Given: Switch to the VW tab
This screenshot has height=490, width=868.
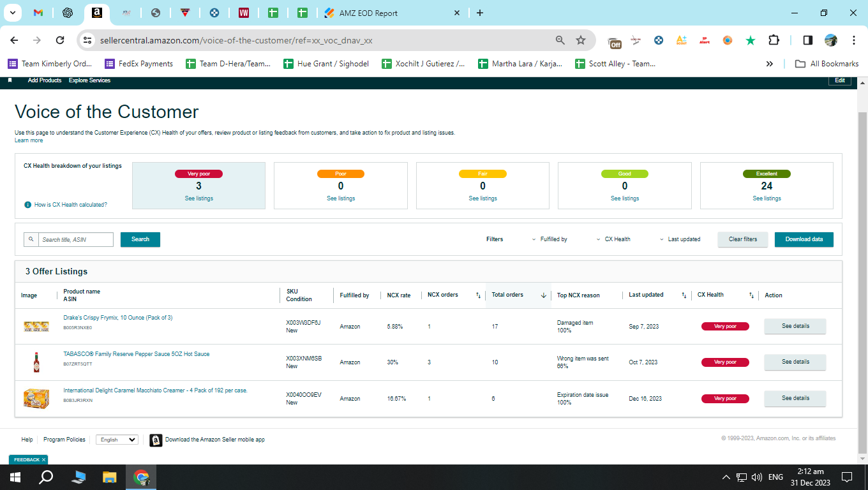Looking at the screenshot, I should (x=244, y=13).
